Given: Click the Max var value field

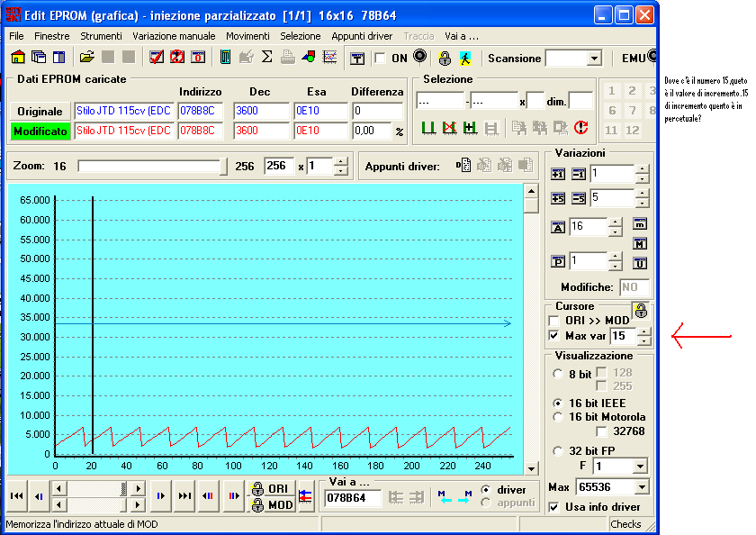Looking at the screenshot, I should click(x=625, y=336).
